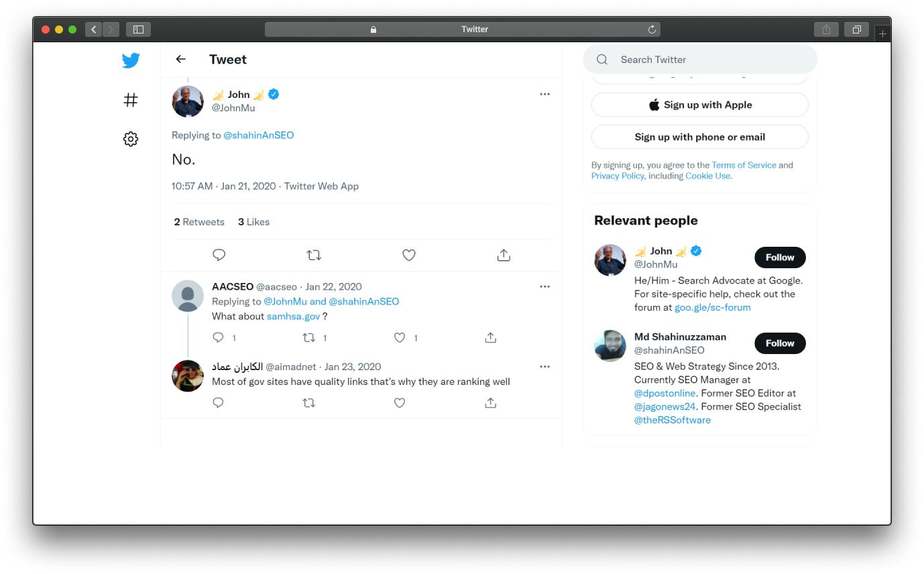Open more options on John's tweet
The image size is (924, 574).
point(544,94)
